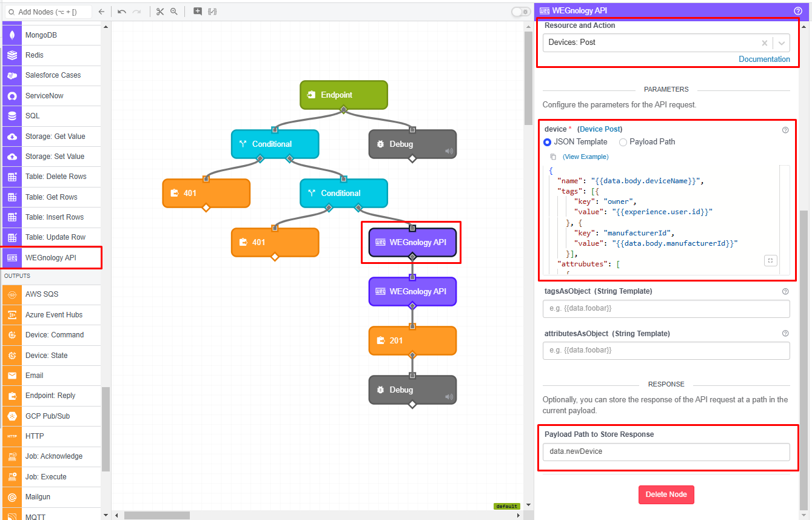
Task: Copy the JSON template contents
Action: [x=553, y=157]
